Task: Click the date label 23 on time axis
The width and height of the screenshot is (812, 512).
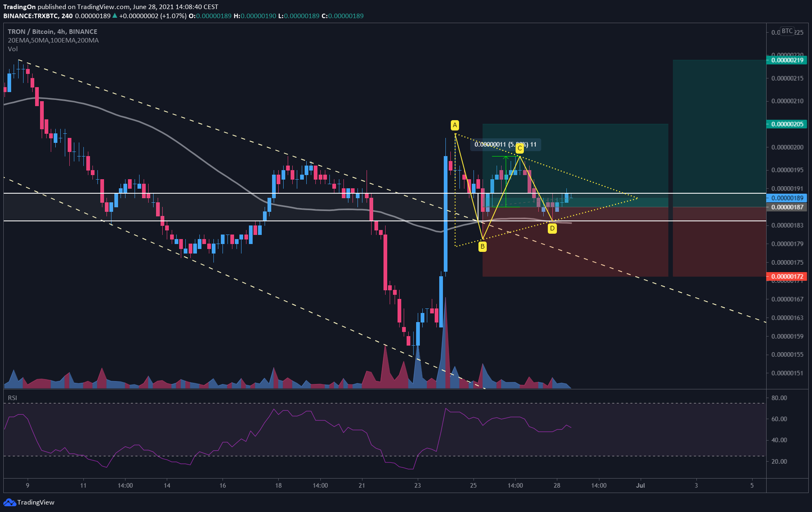Action: [x=417, y=486]
